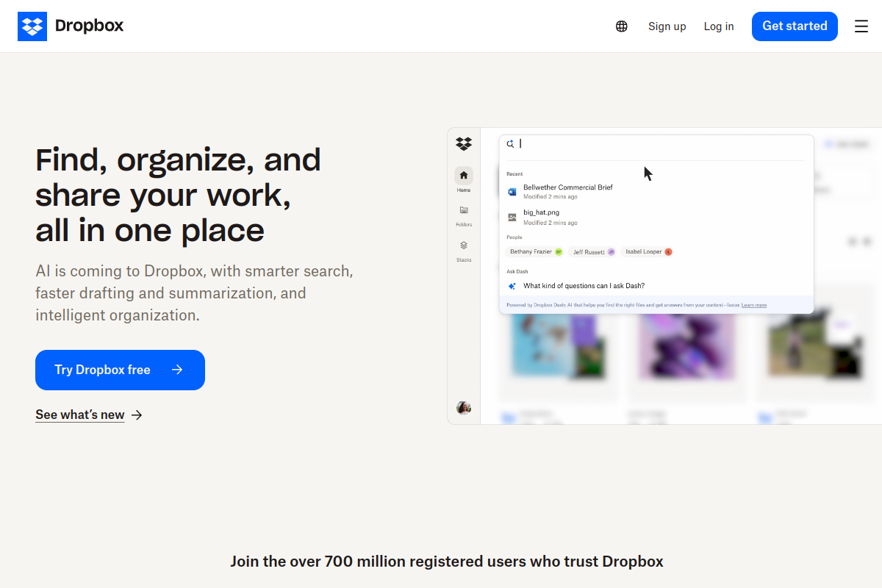This screenshot has width=882, height=588.
Task: Click the first blurred blue thumbnail
Action: click(559, 345)
